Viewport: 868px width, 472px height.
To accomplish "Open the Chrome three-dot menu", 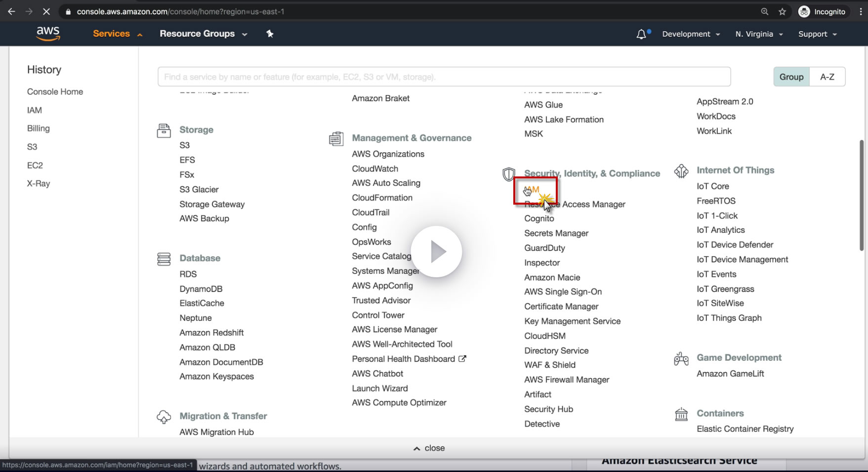I will [861, 11].
